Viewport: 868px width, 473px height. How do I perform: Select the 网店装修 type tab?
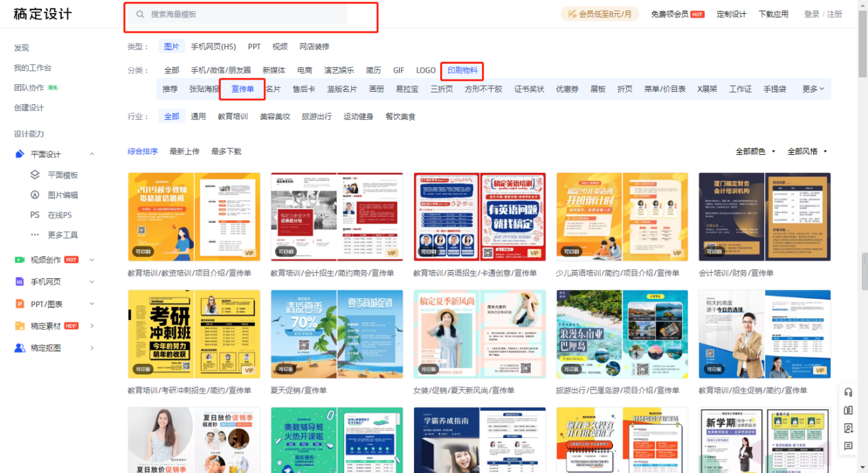pyautogui.click(x=314, y=47)
